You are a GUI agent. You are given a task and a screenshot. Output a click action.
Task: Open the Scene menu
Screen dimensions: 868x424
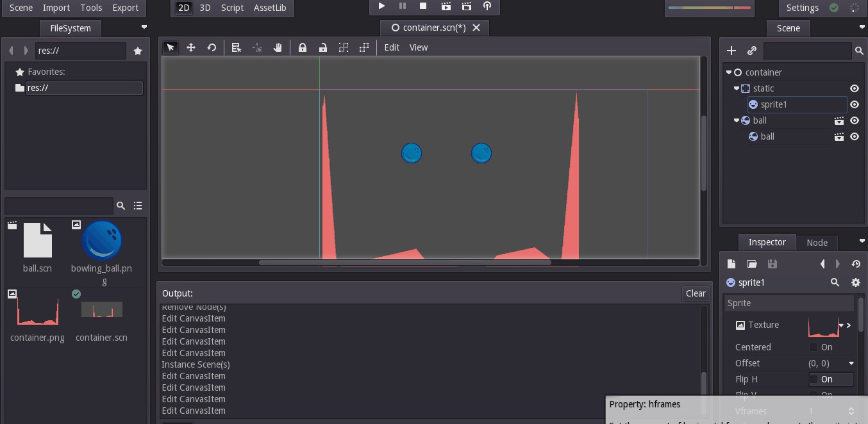[x=21, y=8]
